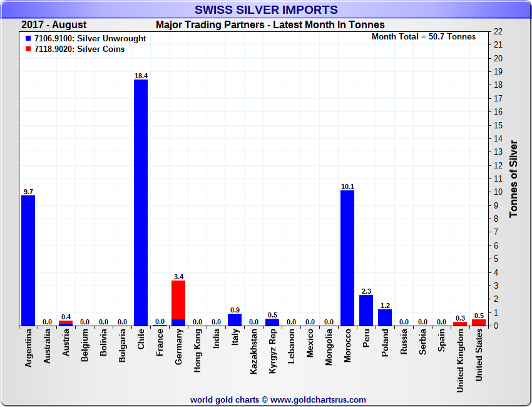Click the SWISS SILVER IMPORTS title
Screen dimensions: 532x407
point(266,10)
